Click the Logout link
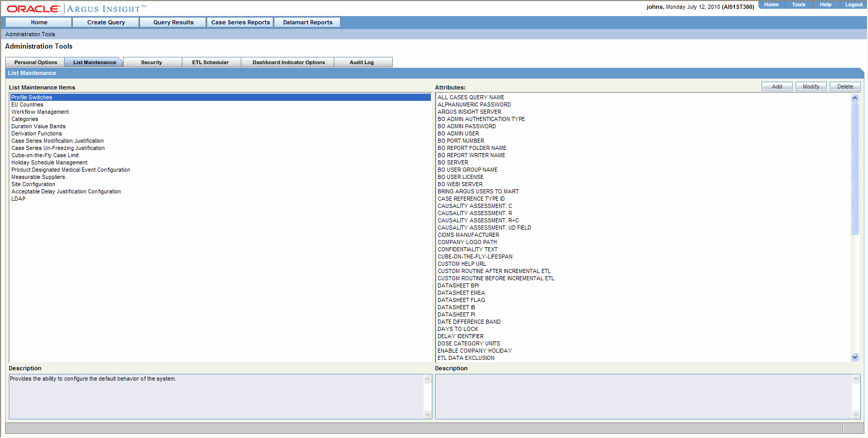Viewport: 868px width, 438px height. pos(854,5)
